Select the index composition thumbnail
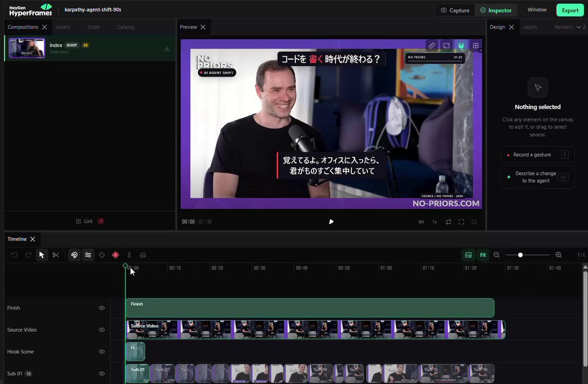 [x=26, y=48]
